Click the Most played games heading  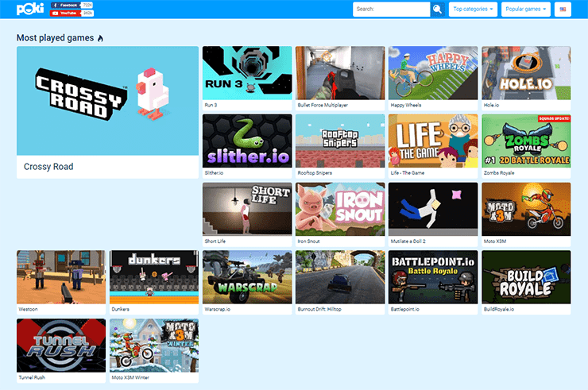tap(55, 38)
